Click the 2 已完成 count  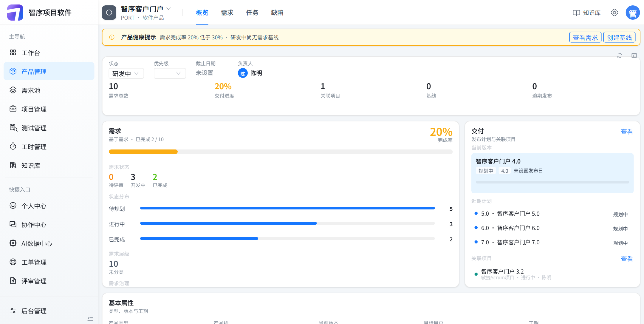(160, 180)
